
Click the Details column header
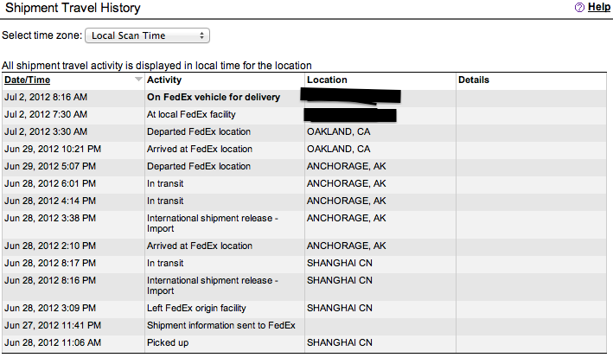click(474, 80)
